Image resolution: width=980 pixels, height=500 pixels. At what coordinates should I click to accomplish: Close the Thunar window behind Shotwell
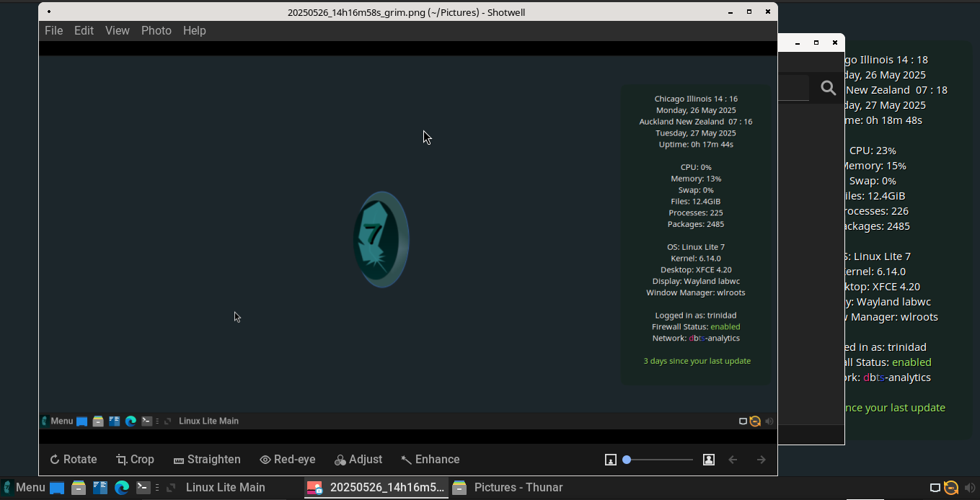(835, 43)
